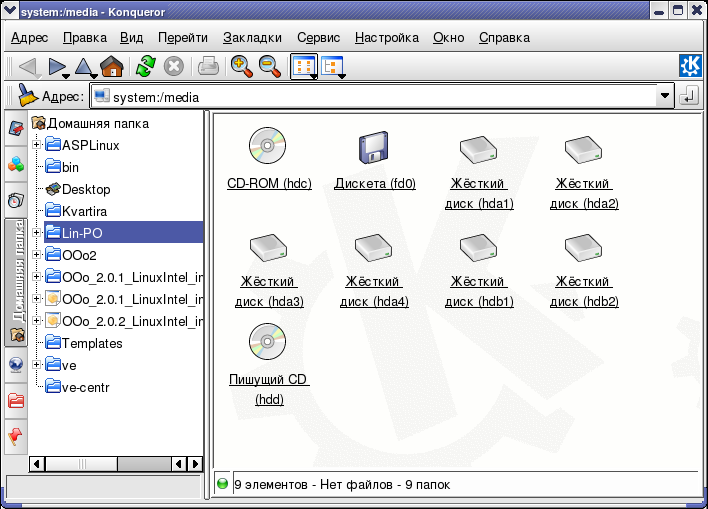Open the Настройка menu
708x509 pixels.
(x=386, y=38)
